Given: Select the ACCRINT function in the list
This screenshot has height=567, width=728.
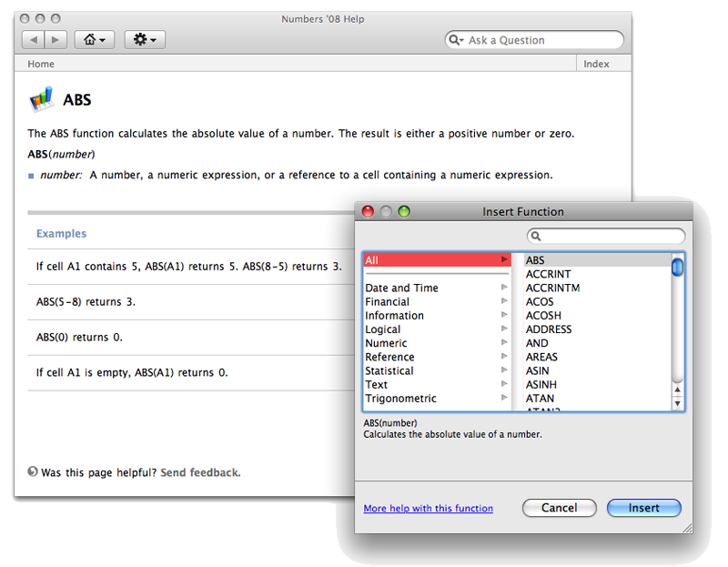Looking at the screenshot, I should coord(598,274).
